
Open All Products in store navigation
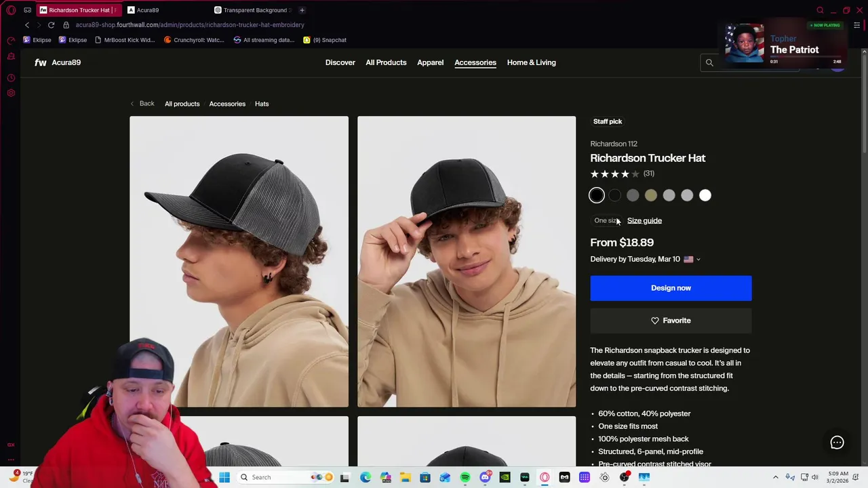(x=386, y=62)
